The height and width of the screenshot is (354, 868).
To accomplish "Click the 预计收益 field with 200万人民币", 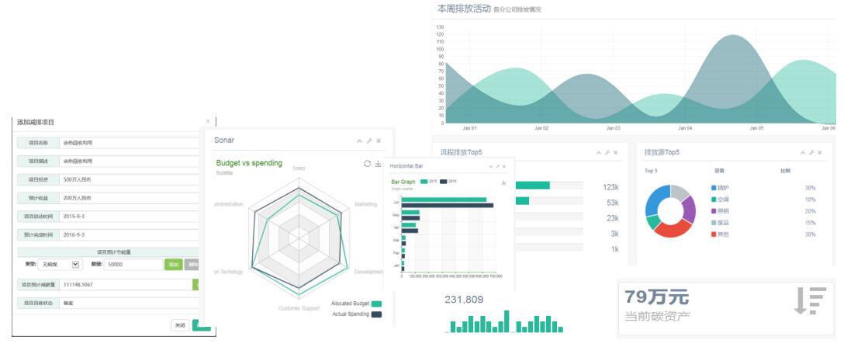I will coord(129,198).
